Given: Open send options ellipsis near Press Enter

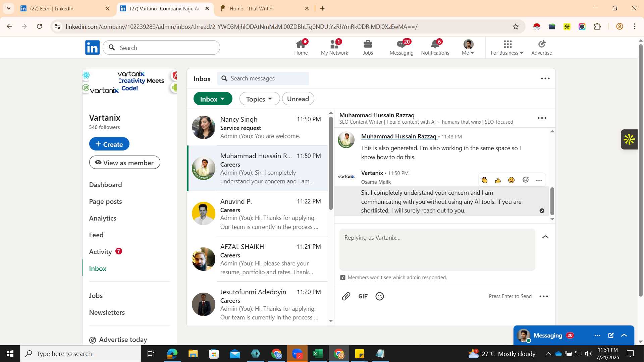Looking at the screenshot, I should [x=544, y=296].
